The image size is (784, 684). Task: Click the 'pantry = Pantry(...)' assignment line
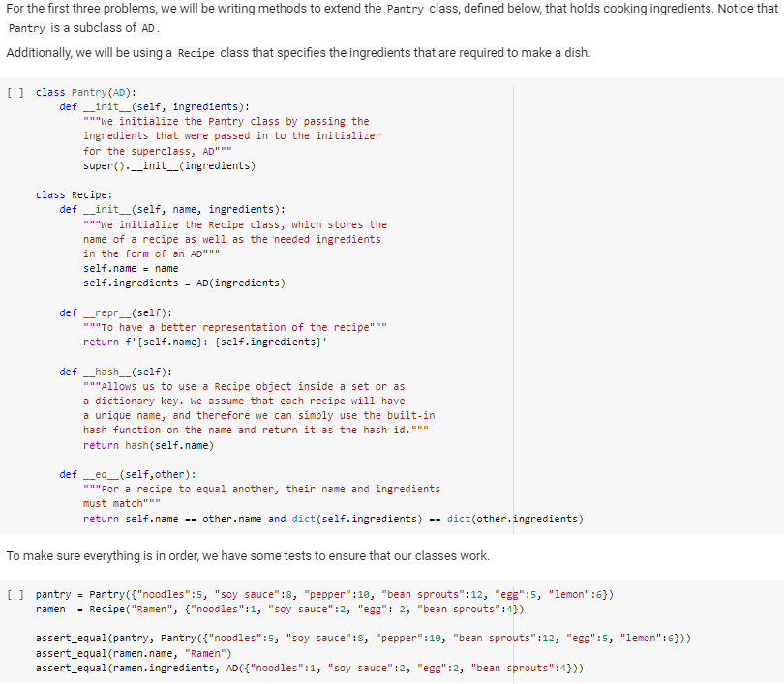(x=324, y=595)
